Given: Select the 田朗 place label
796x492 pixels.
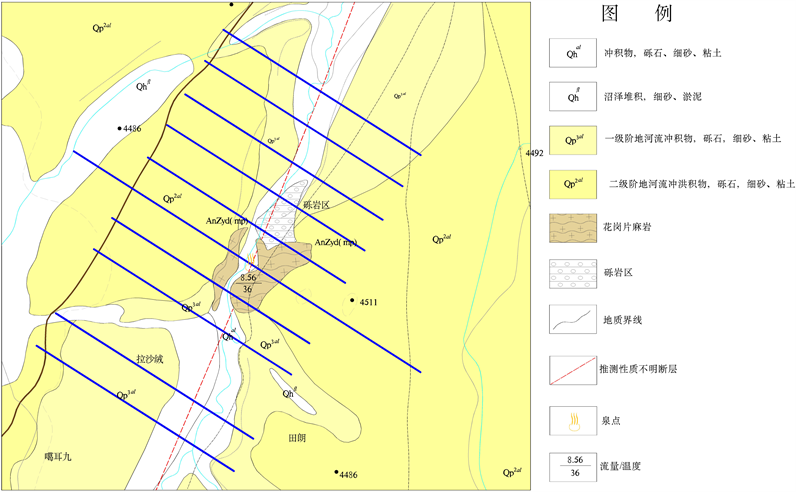Looking at the screenshot, I should [295, 439].
